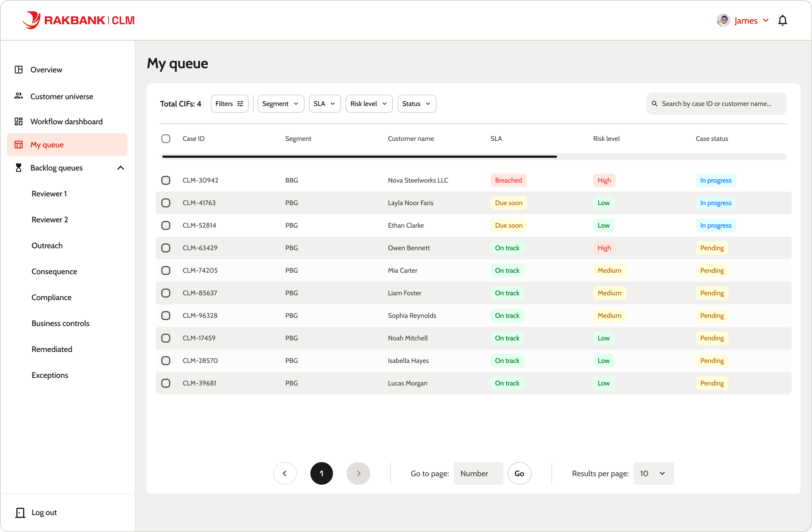Open Consequence backlog queue
The height and width of the screenshot is (532, 812).
pos(54,271)
